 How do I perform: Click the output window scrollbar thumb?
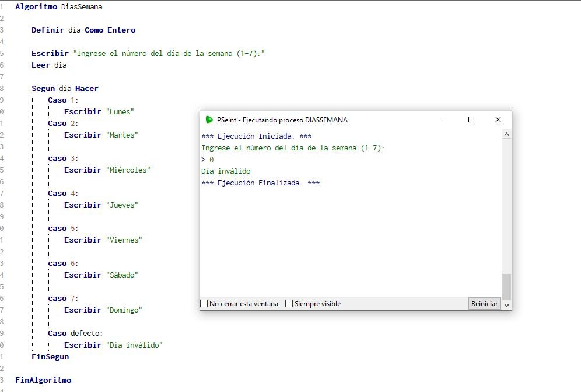506,287
